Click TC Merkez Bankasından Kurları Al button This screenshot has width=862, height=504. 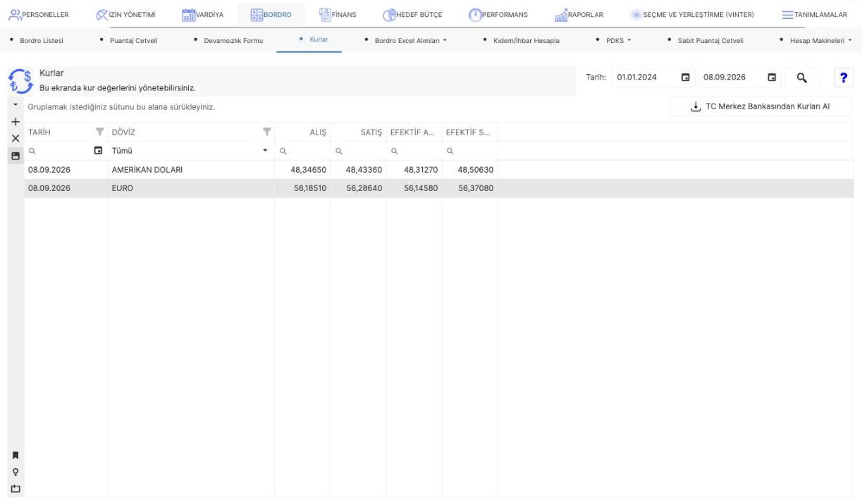click(x=760, y=106)
